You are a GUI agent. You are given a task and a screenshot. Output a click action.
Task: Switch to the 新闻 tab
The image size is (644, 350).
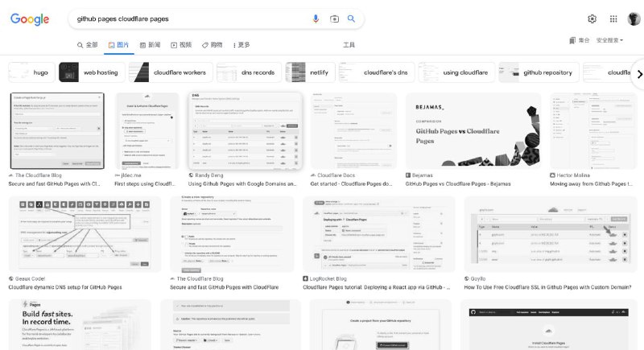click(150, 45)
